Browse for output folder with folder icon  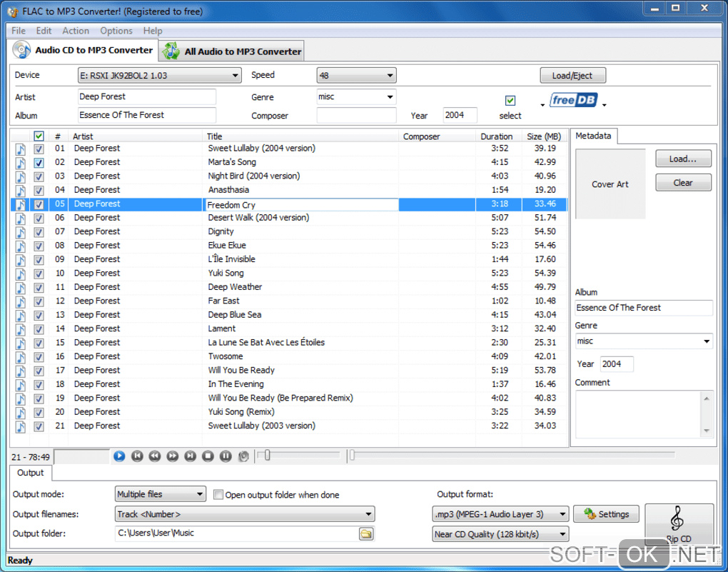tap(366, 534)
